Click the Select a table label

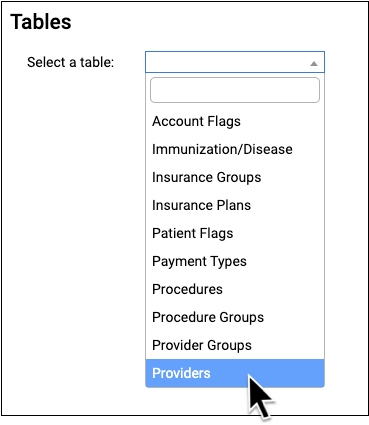coord(70,62)
